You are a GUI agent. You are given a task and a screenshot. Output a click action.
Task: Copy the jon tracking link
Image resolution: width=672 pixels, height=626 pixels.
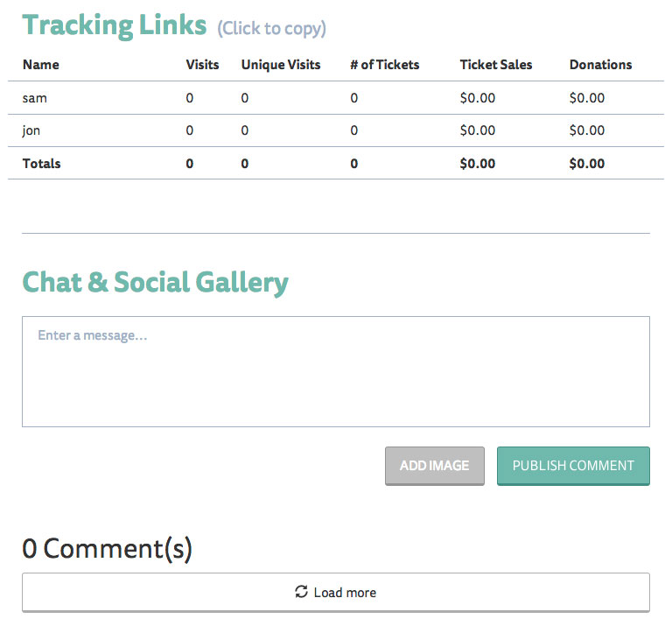pyautogui.click(x=31, y=130)
